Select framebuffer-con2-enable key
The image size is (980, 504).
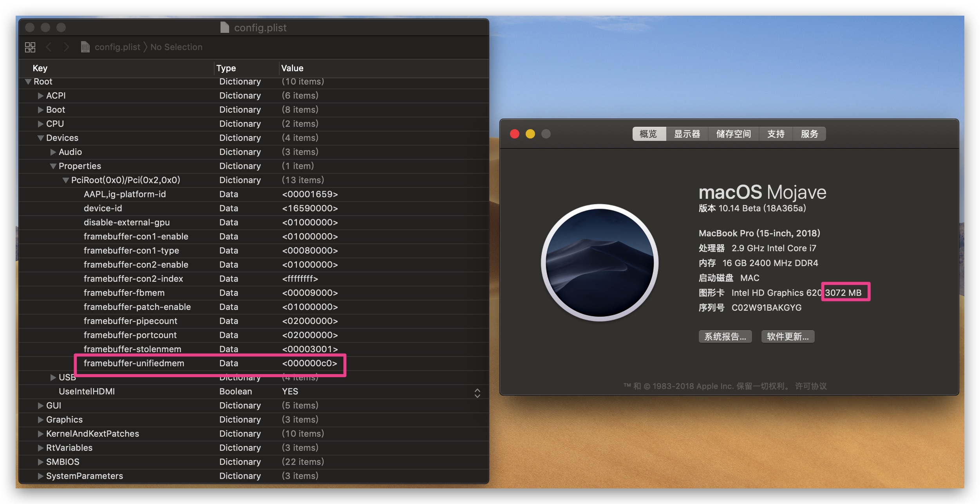pos(136,265)
